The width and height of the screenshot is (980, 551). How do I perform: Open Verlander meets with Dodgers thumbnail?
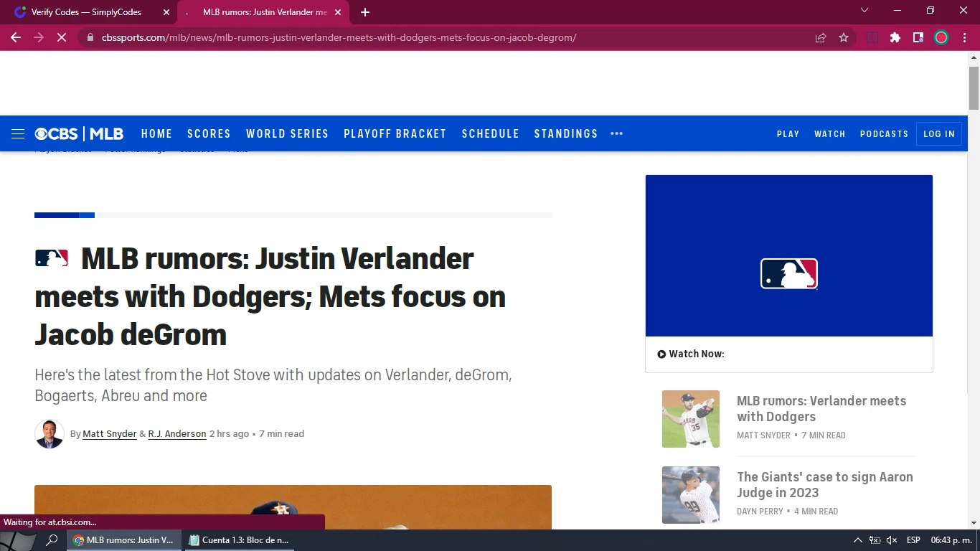click(x=691, y=419)
